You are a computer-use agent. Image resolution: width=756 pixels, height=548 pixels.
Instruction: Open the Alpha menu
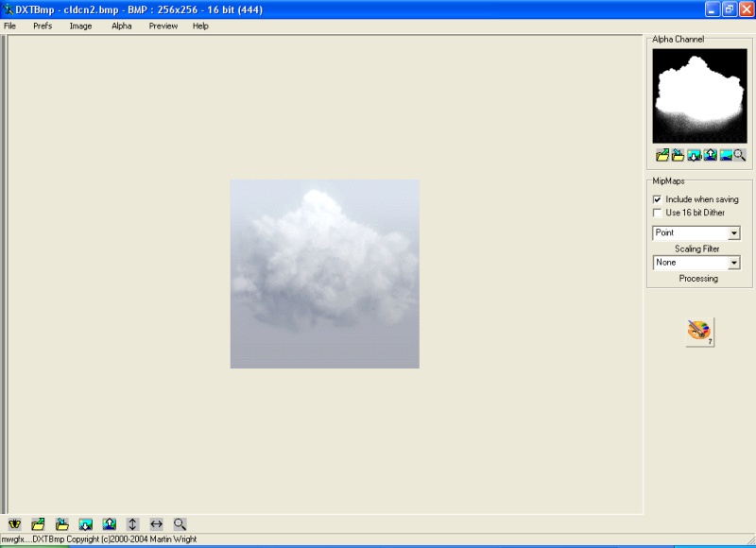click(x=122, y=26)
